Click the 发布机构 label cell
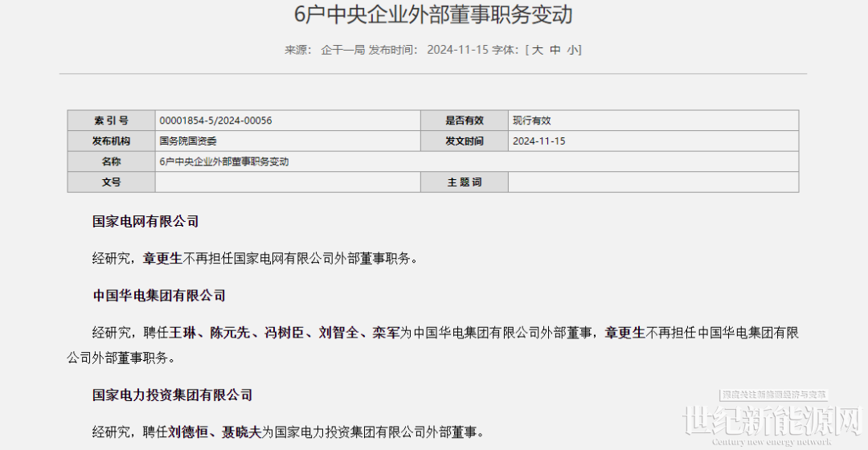 (x=111, y=141)
